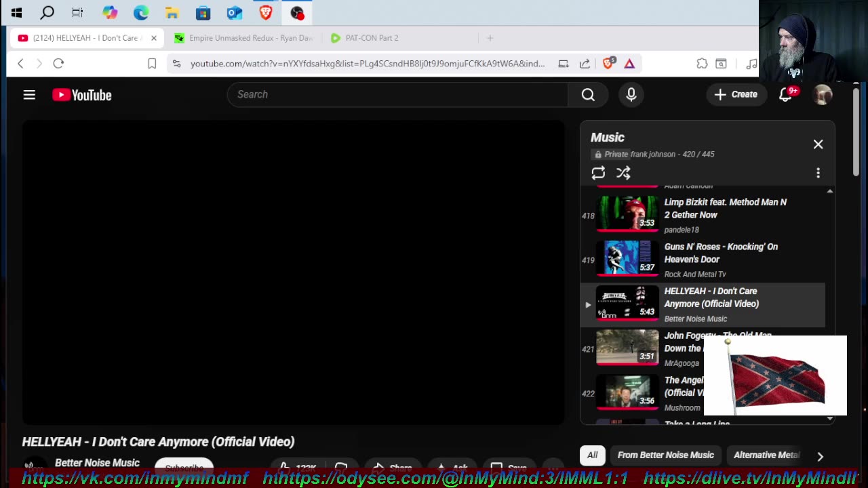Open Brave Rewards triangle icon
Image resolution: width=868 pixels, height=488 pixels.
[x=629, y=64]
